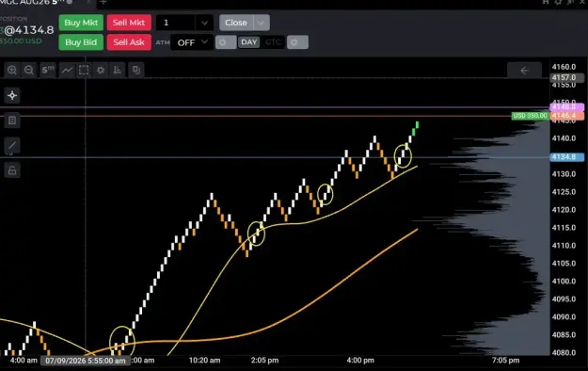Click the Buy Mkt button
The image size is (588, 371).
tap(81, 23)
